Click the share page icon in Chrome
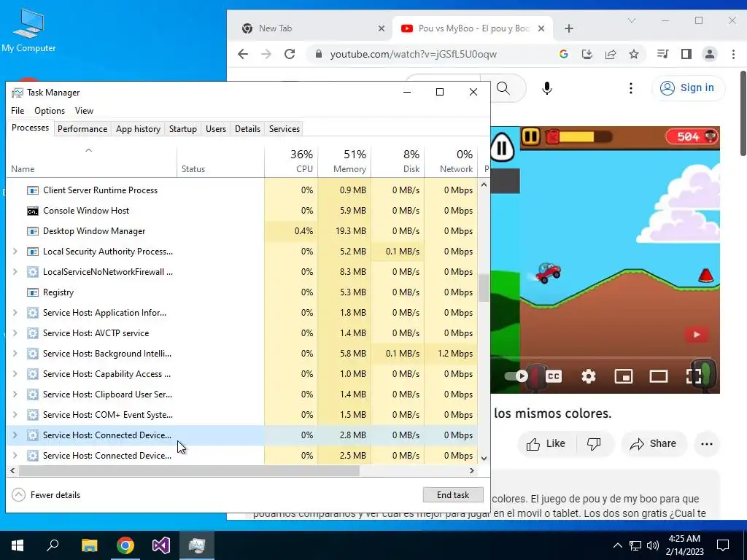Screen dimensions: 747x560 (611, 54)
